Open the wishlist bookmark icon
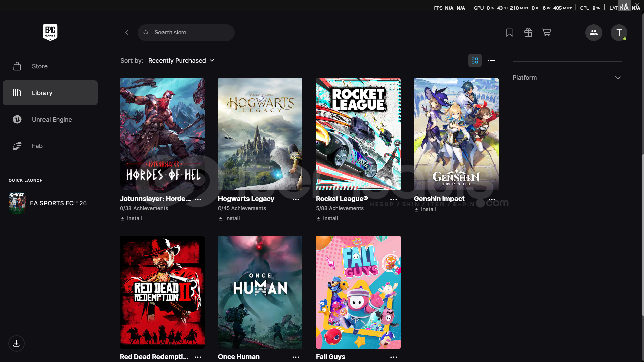Viewport: 644px width, 362px height. click(510, 33)
